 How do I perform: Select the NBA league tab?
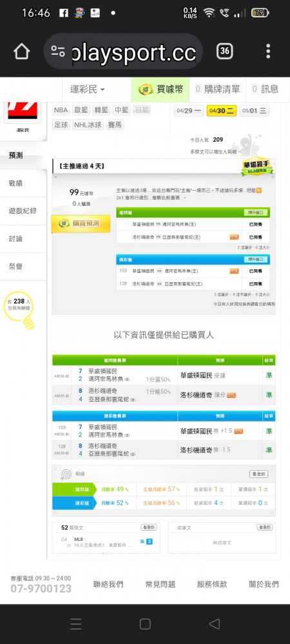pos(61,110)
